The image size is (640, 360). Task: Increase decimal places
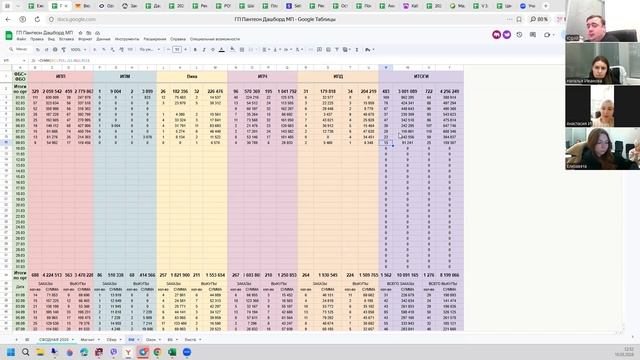tap(121, 49)
